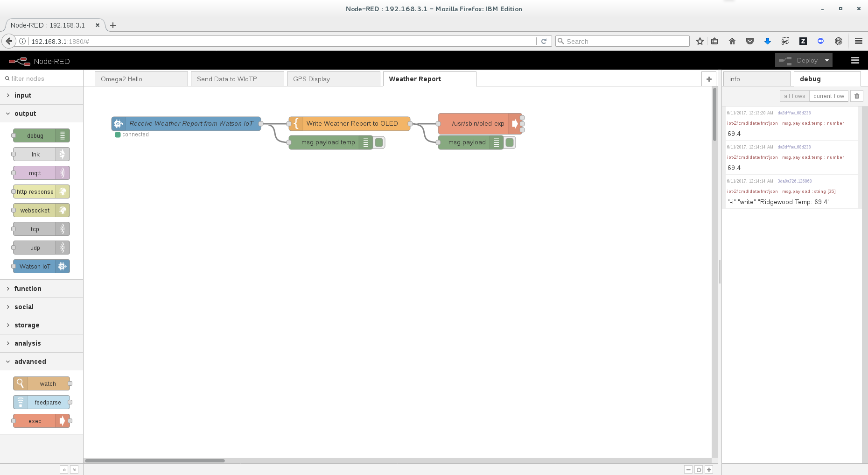
Task: Select the watch node in advanced
Action: pos(42,383)
